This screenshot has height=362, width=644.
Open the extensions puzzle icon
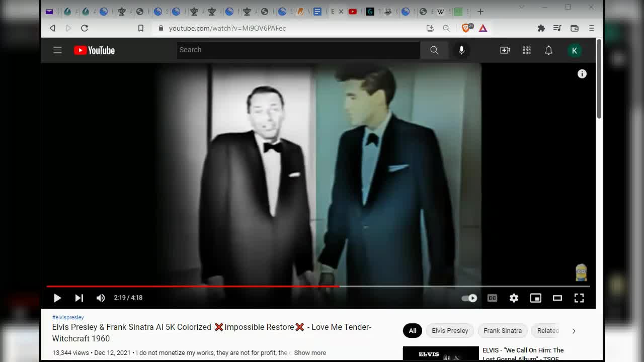pyautogui.click(x=541, y=28)
